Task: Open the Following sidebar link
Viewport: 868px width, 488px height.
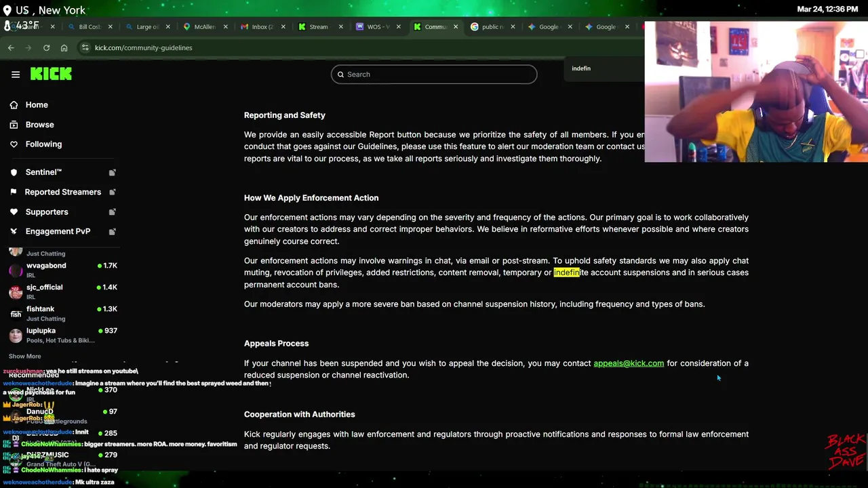Action: click(43, 144)
